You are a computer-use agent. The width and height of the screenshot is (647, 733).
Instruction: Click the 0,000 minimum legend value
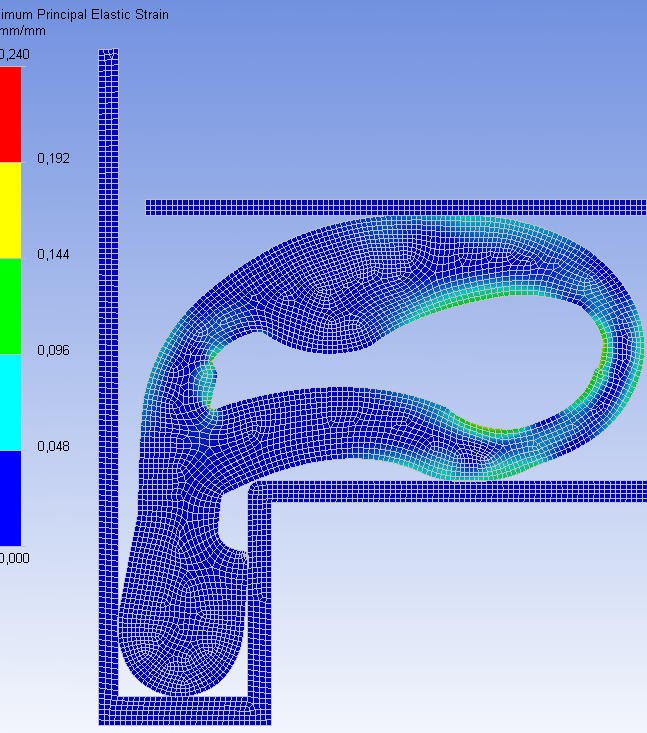pos(14,558)
